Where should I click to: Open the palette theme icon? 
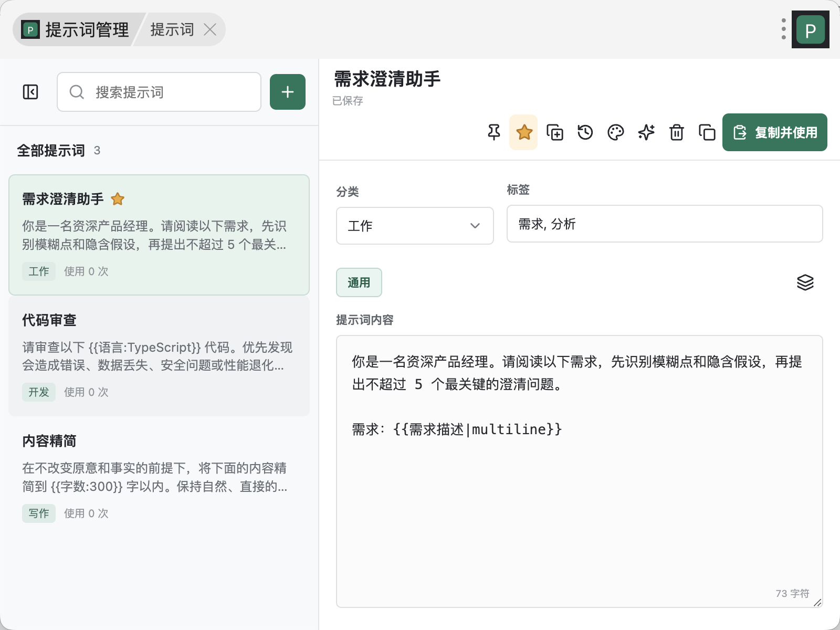[x=616, y=132]
